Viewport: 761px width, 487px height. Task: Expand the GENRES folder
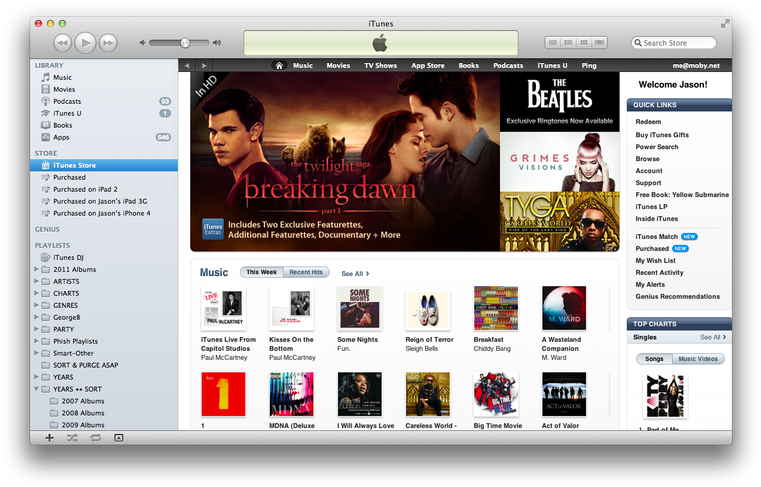(36, 305)
